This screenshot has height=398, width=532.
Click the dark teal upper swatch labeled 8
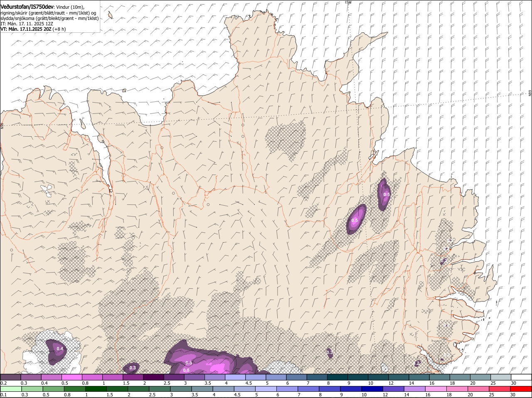337,377
